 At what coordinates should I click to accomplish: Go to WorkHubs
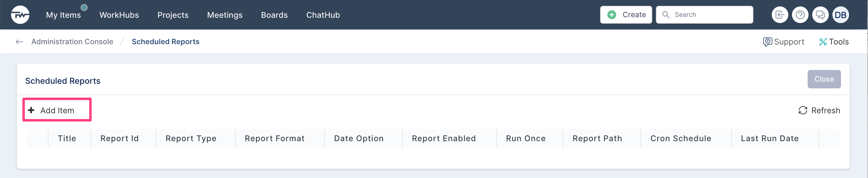119,15
